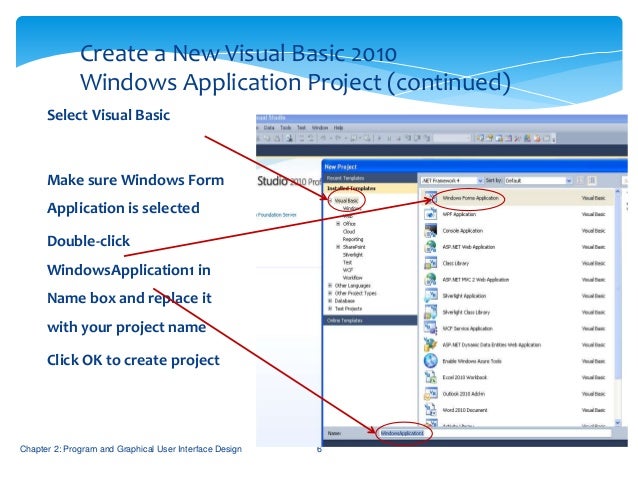
Task: Click the Console Application template icon
Action: click(x=430, y=230)
